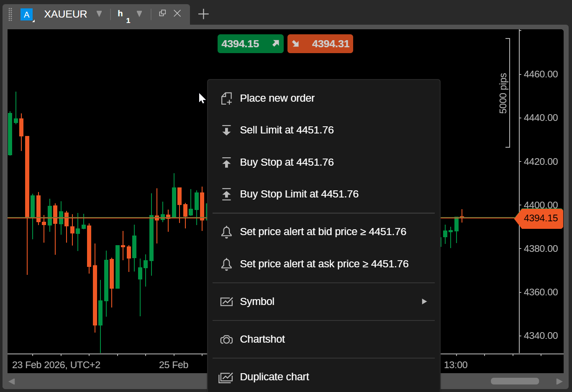This screenshot has height=392, width=572.
Task: Click the XAUEUR symbol name in tab
Action: point(66,14)
